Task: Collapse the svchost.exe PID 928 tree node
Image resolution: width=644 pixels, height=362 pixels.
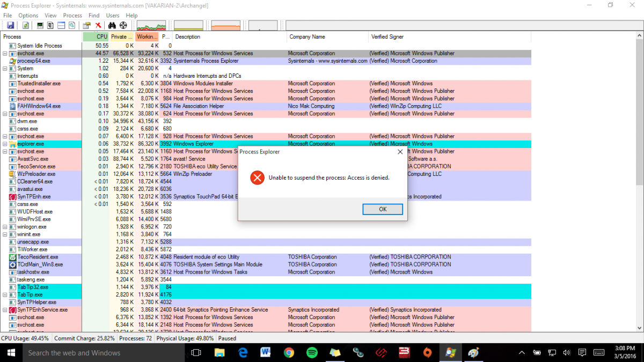Action: [5, 136]
